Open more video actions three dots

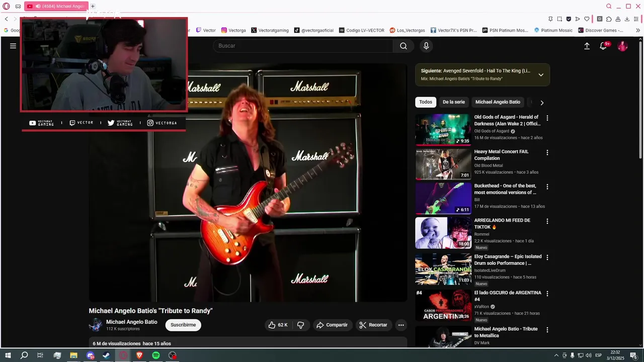[401, 325]
